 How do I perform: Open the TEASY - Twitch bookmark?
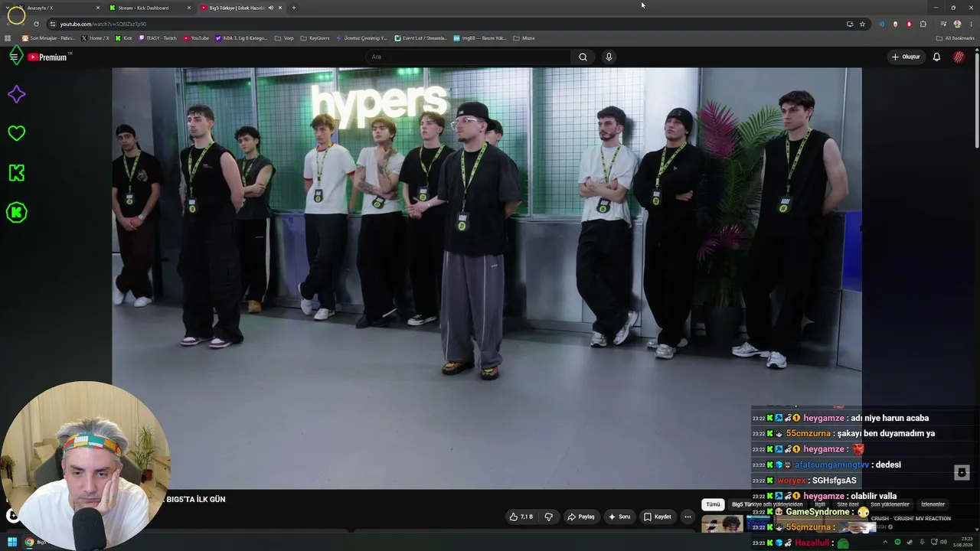pos(158,38)
